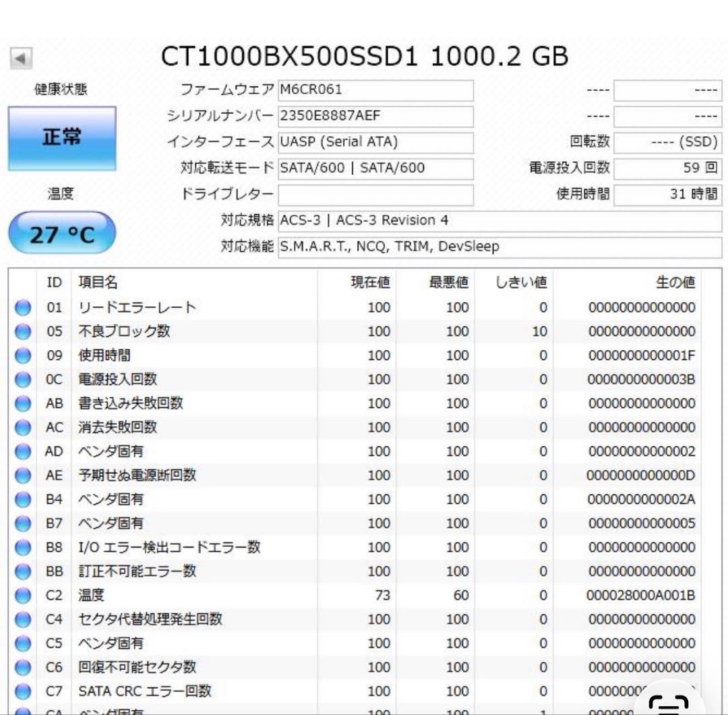
Task: Click the ID column header
Action: pyautogui.click(x=55, y=283)
